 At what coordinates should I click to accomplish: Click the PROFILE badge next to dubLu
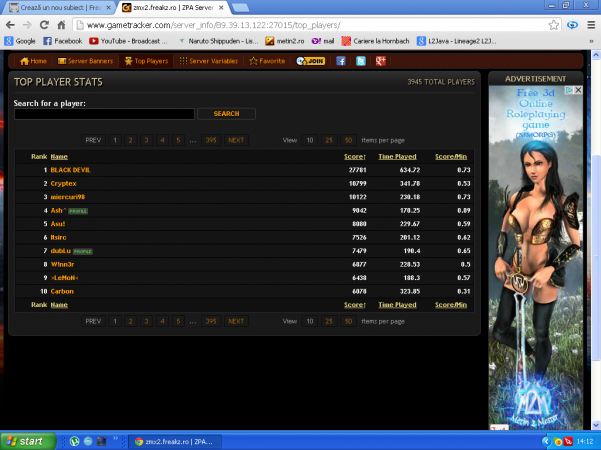pos(82,251)
